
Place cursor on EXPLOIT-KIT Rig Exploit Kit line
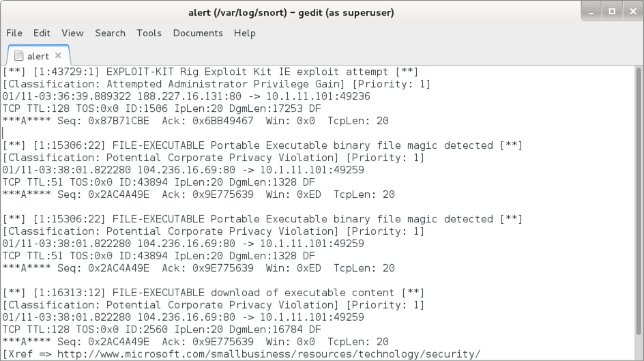pos(210,72)
